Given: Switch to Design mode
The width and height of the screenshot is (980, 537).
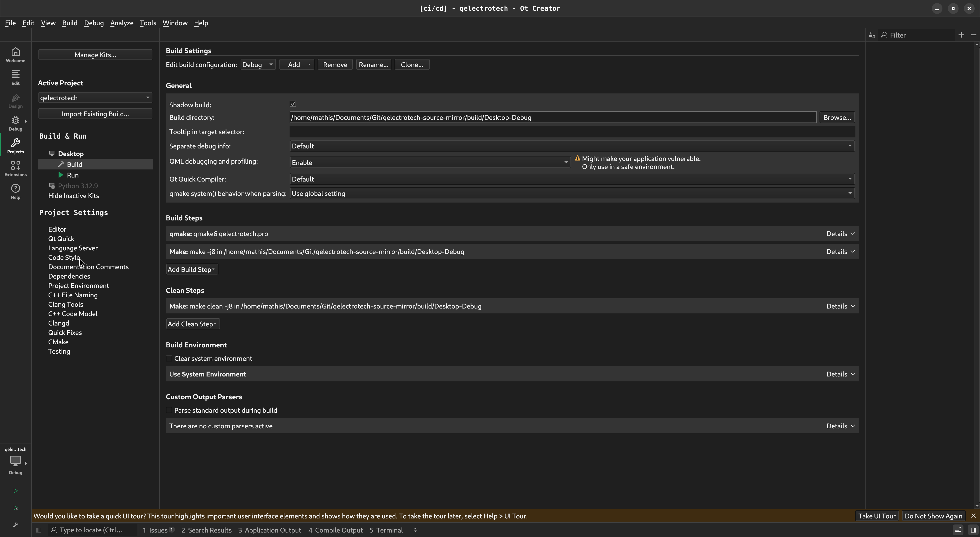Looking at the screenshot, I should (x=15, y=100).
